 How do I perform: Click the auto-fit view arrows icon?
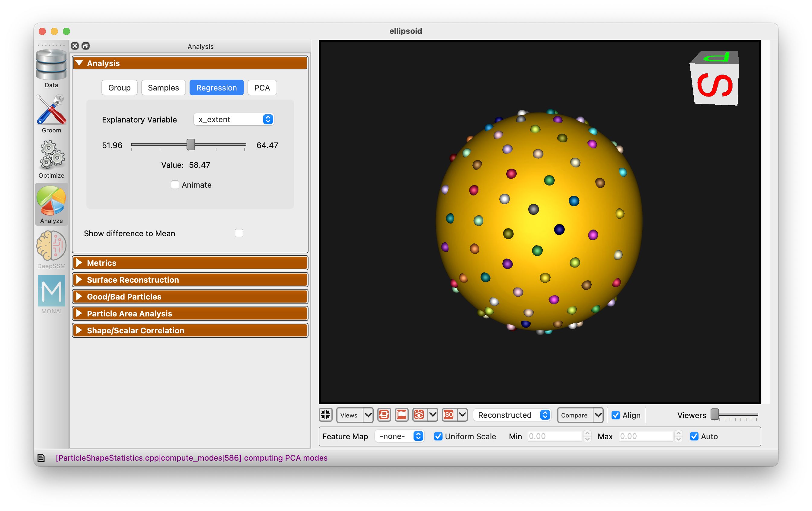pyautogui.click(x=325, y=415)
